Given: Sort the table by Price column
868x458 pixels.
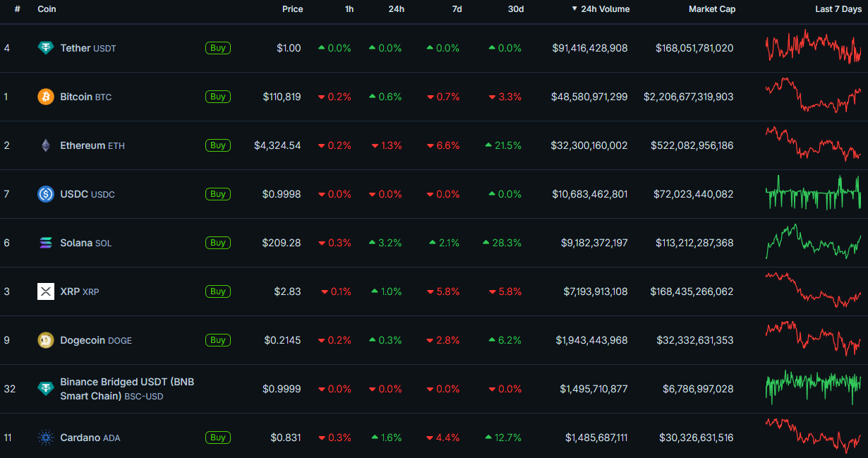Looking at the screenshot, I should (292, 9).
